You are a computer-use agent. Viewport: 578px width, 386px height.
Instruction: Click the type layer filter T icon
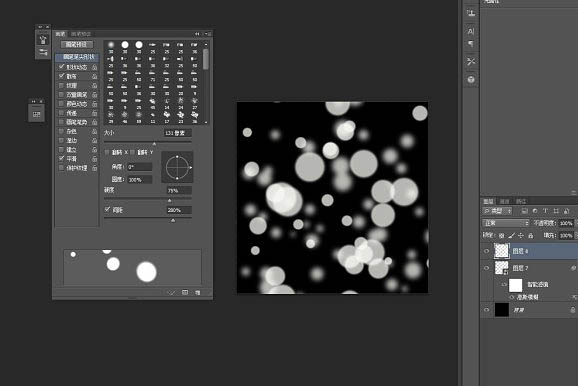pos(545,211)
